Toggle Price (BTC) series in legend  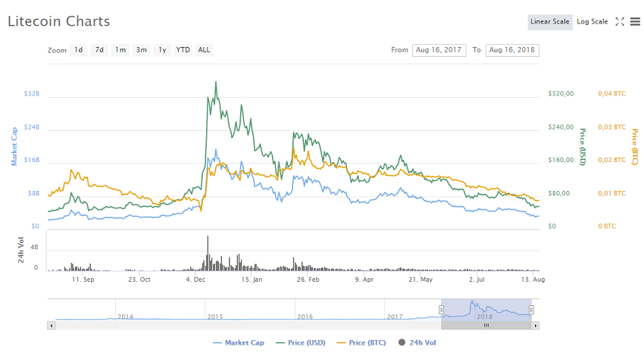click(x=361, y=342)
